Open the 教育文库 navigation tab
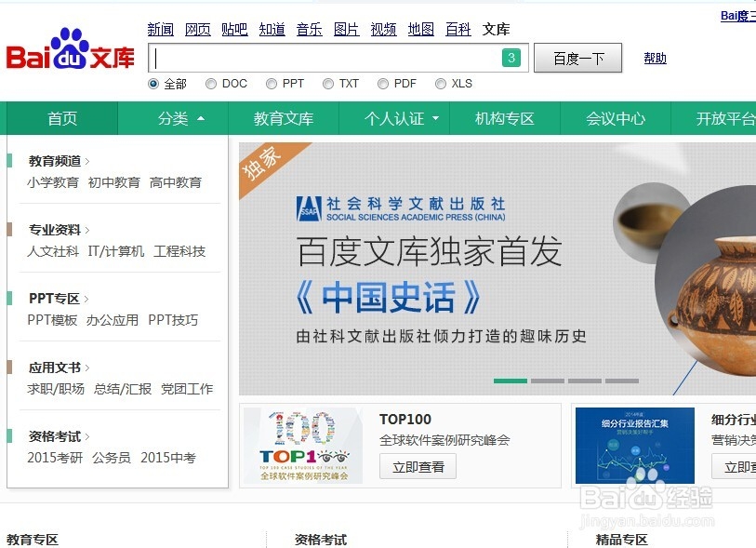756x548 pixels. (284, 118)
